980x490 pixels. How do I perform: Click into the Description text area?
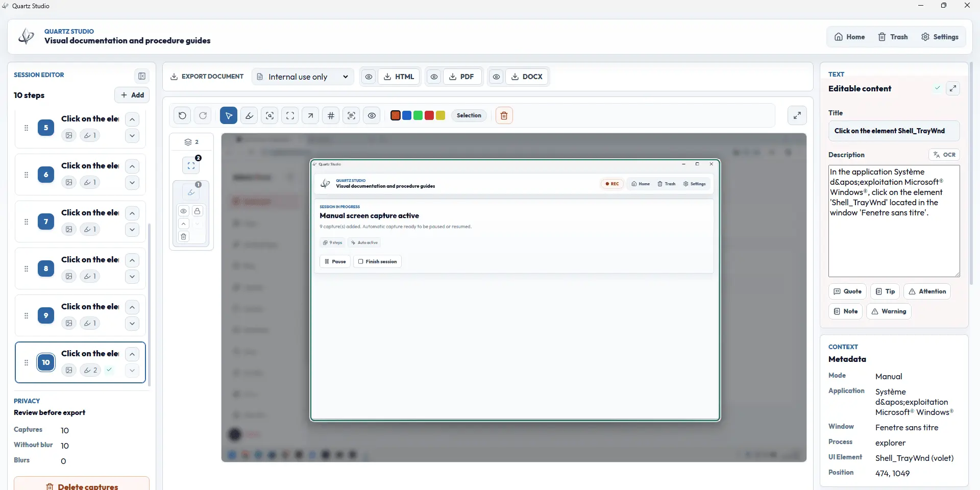pos(894,221)
